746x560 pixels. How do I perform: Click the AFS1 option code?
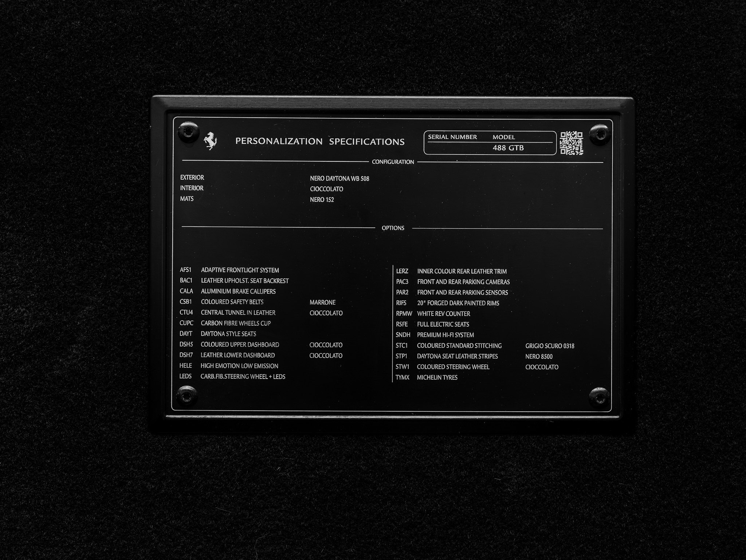185,270
